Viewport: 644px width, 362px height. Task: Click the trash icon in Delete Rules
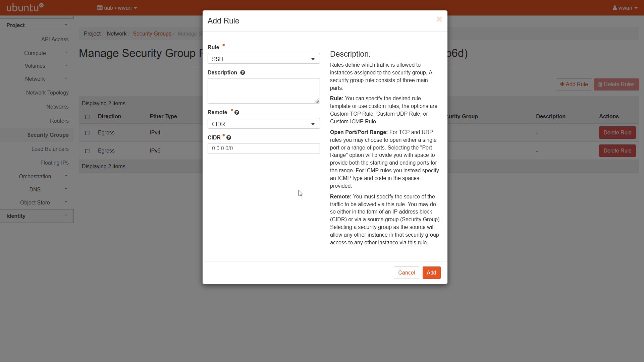point(600,84)
